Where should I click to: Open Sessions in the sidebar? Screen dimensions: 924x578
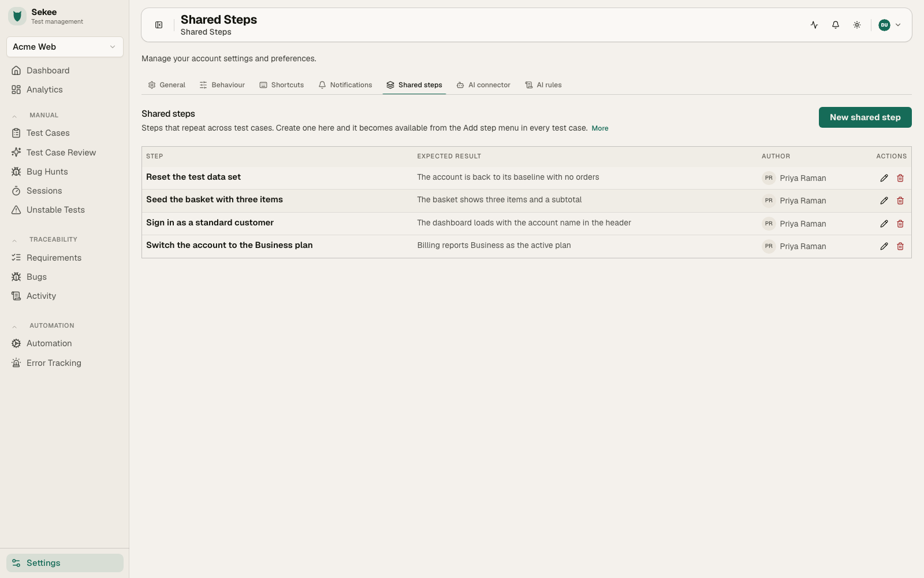[65, 191]
